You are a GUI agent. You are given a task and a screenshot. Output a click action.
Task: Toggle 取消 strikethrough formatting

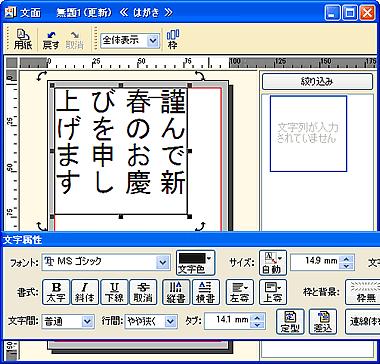(x=143, y=292)
